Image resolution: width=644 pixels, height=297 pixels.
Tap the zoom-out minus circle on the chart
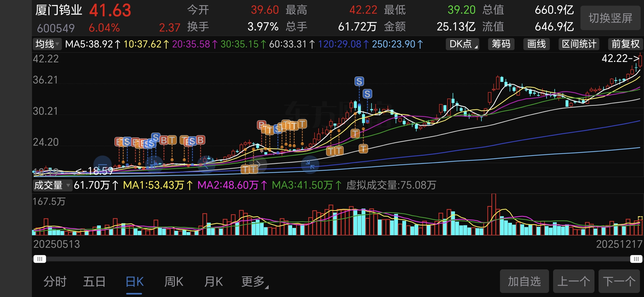(102, 164)
